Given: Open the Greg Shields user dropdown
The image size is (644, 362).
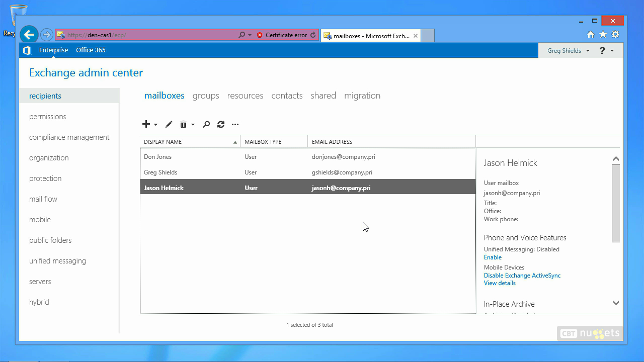Looking at the screenshot, I should (568, 51).
